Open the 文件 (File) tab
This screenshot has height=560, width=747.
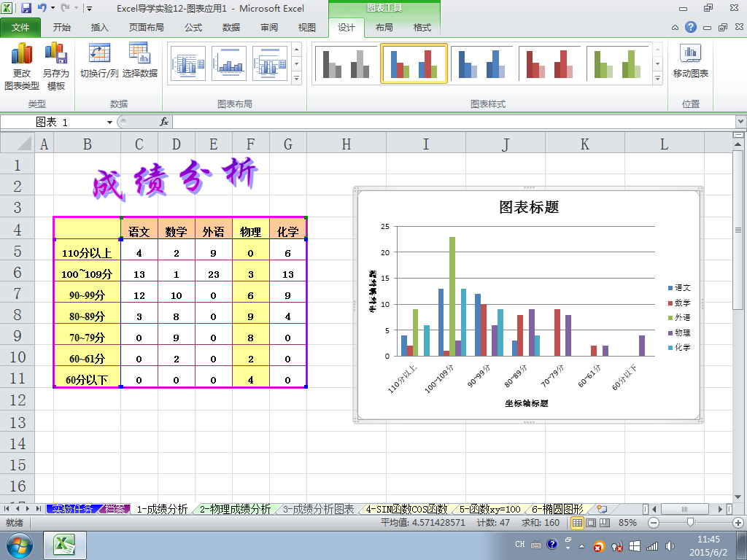coord(20,28)
